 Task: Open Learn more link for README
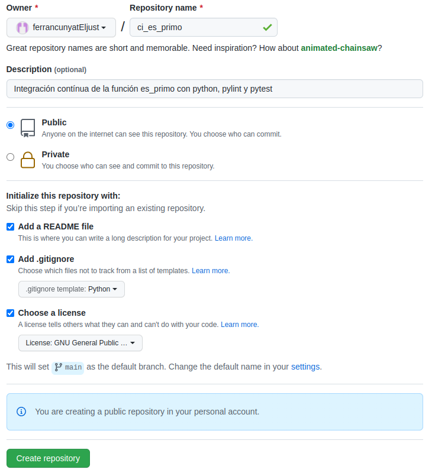tap(234, 238)
